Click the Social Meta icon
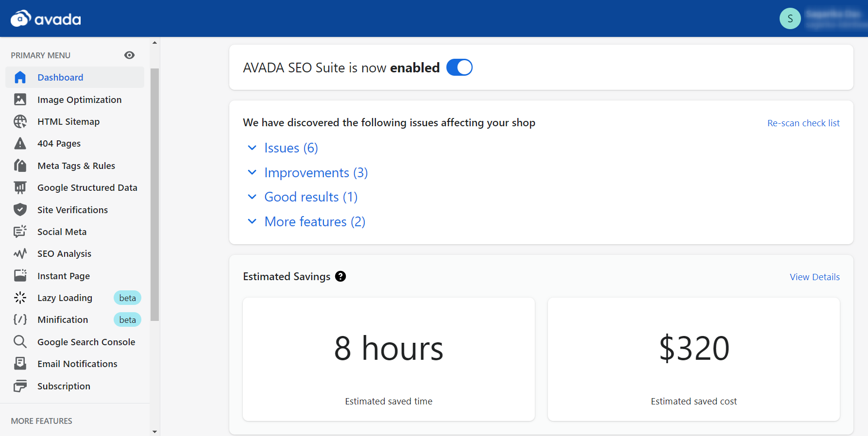Viewport: 868px width, 436px height. click(x=20, y=232)
